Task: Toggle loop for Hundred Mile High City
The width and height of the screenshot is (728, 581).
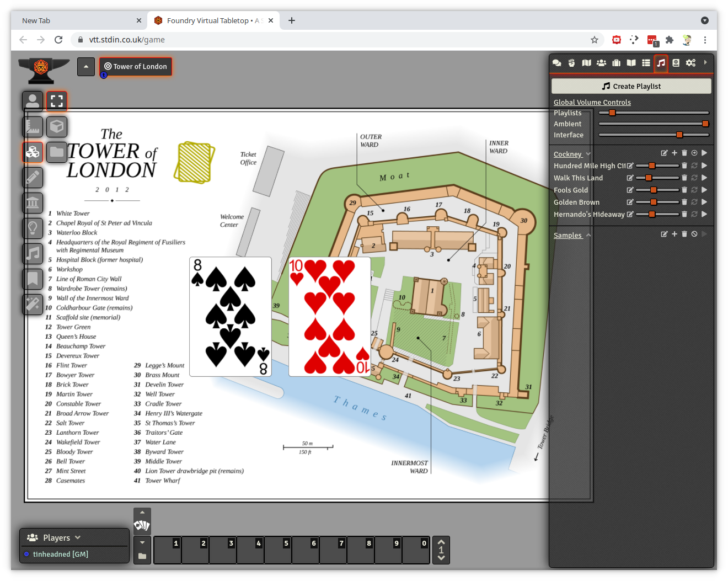Action: tap(694, 166)
